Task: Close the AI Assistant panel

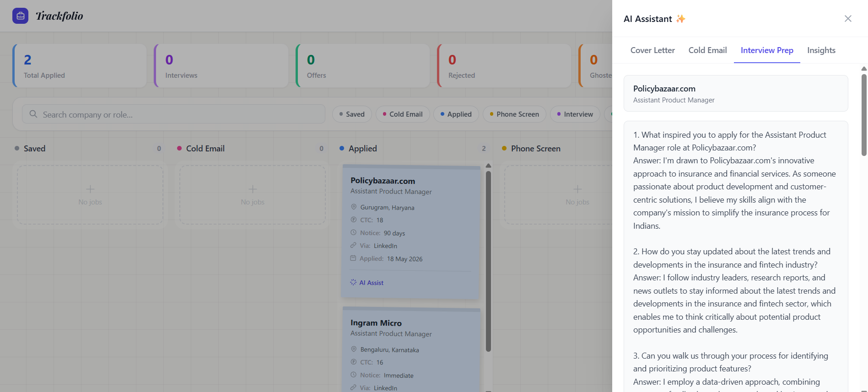Action: (x=848, y=19)
